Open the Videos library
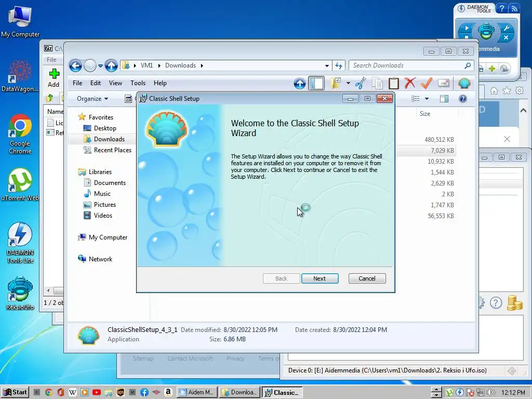 [x=103, y=216]
